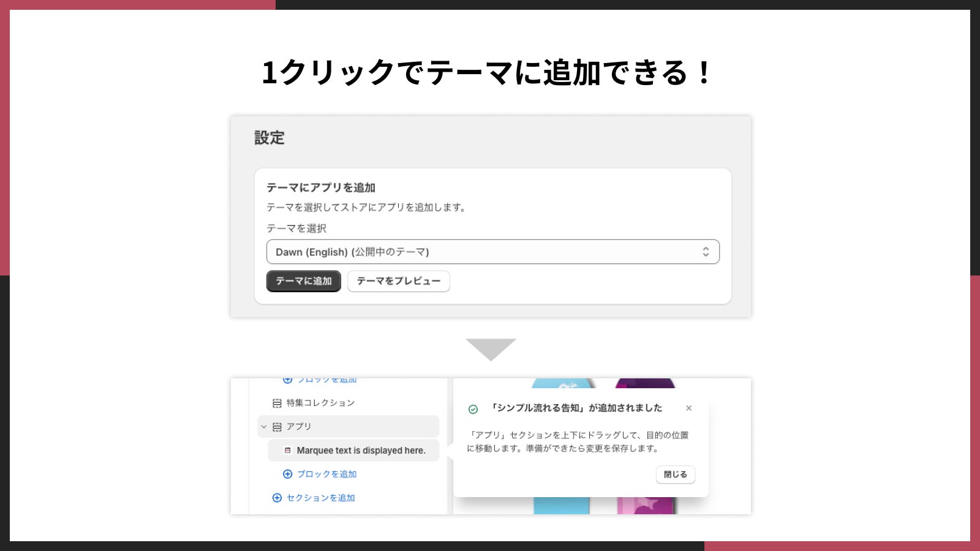Open the 'Marquee text is displayed here.' block
Image resolution: width=980 pixels, height=551 pixels.
click(361, 451)
